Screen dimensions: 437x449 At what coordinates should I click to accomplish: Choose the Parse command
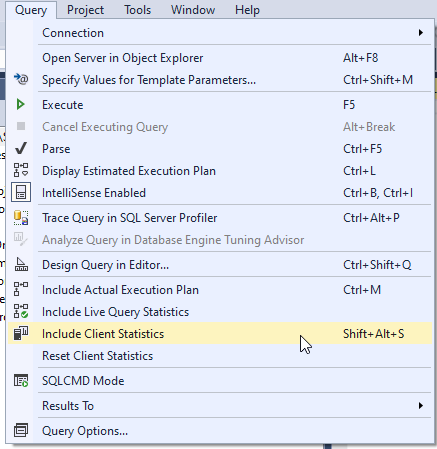[220, 149]
